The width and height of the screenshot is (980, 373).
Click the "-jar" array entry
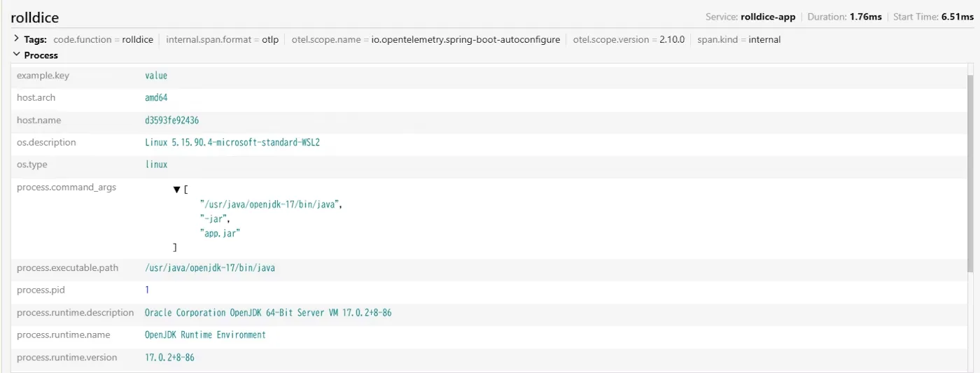coord(214,219)
